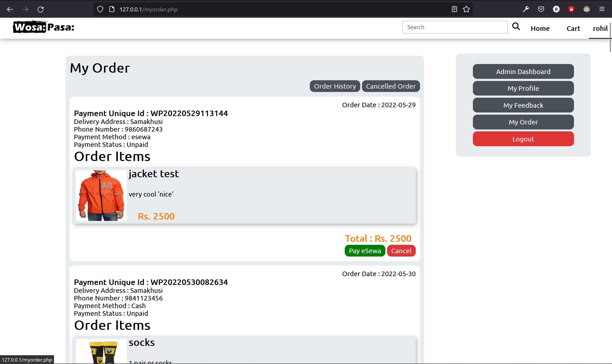This screenshot has height=364, width=612.
Task: Toggle reader view icon in address bar
Action: [x=454, y=9]
